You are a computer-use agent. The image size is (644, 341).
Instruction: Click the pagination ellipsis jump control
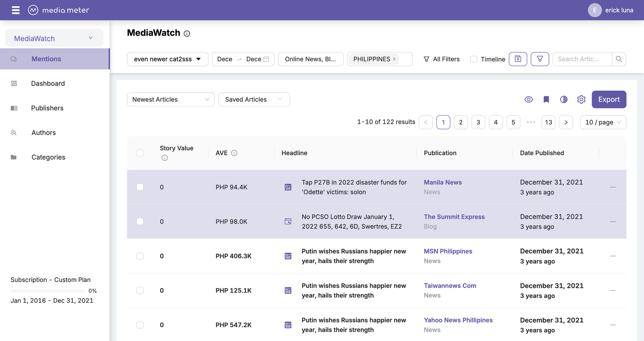[x=531, y=122]
